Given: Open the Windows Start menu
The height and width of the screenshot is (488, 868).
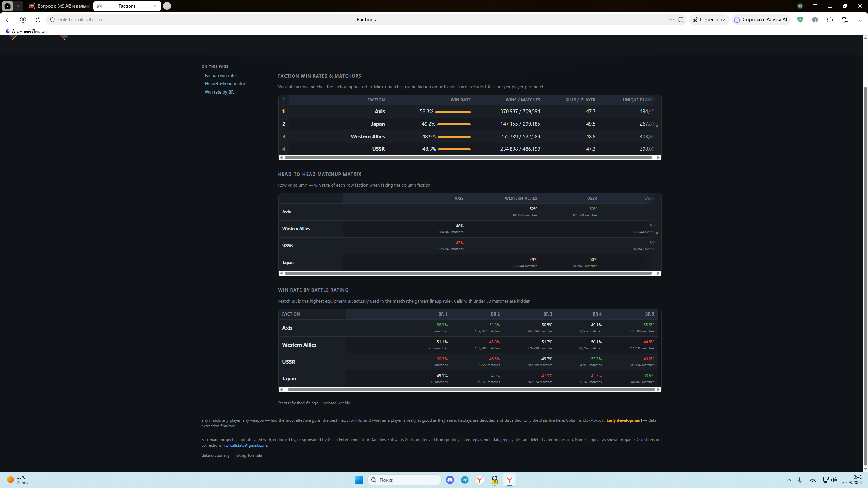Looking at the screenshot, I should (x=359, y=480).
